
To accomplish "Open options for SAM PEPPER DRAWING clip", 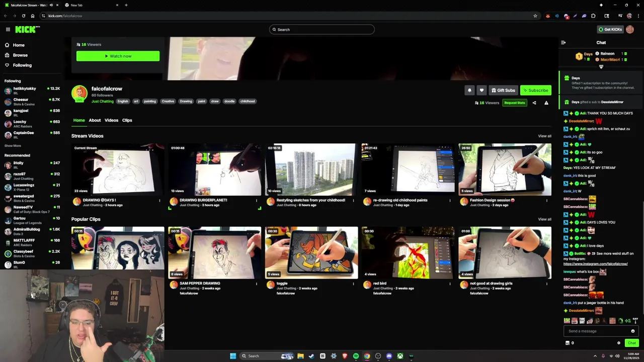I will point(257,284).
